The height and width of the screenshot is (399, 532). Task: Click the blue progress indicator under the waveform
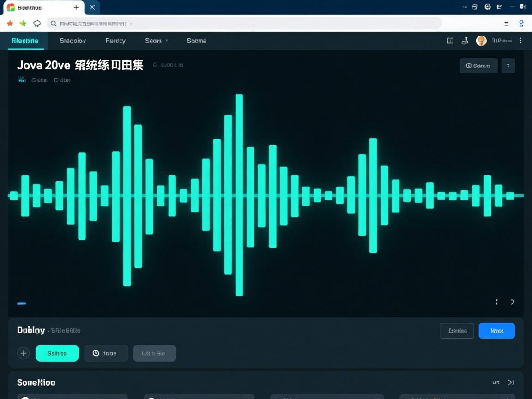pyautogui.click(x=21, y=303)
